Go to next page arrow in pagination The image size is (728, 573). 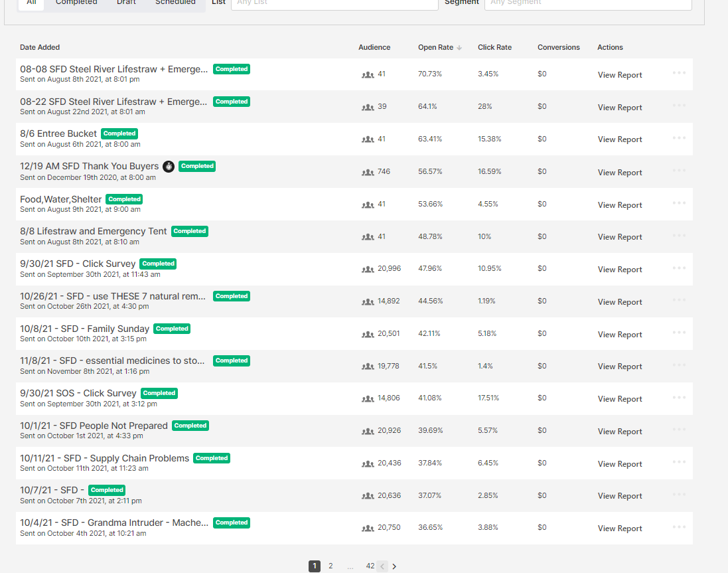click(x=394, y=566)
